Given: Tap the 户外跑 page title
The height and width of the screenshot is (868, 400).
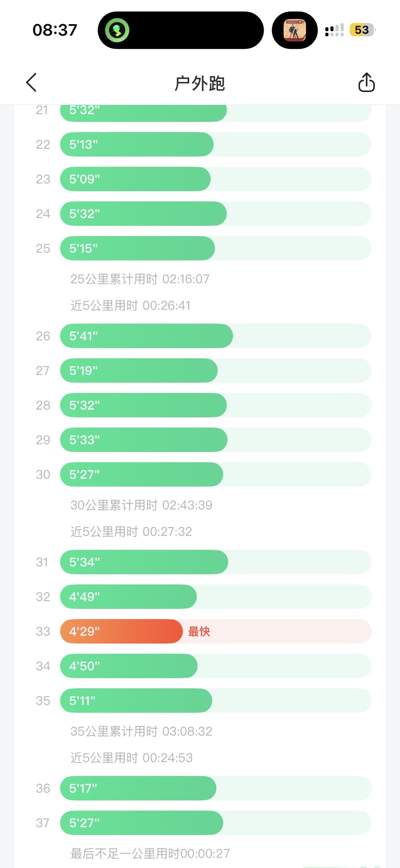Looking at the screenshot, I should 200,83.
